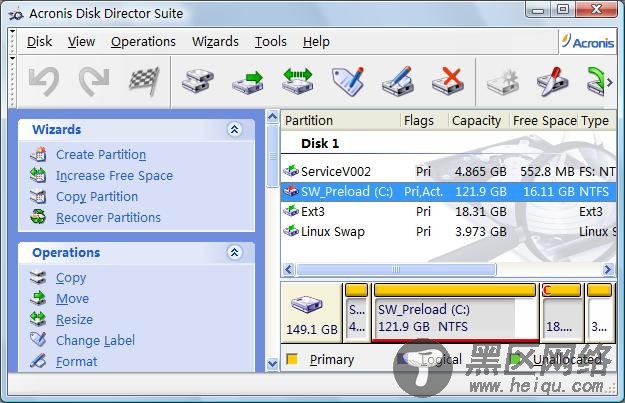Click the Move partition toolbar icon
This screenshot has width=625, height=403.
click(248, 82)
